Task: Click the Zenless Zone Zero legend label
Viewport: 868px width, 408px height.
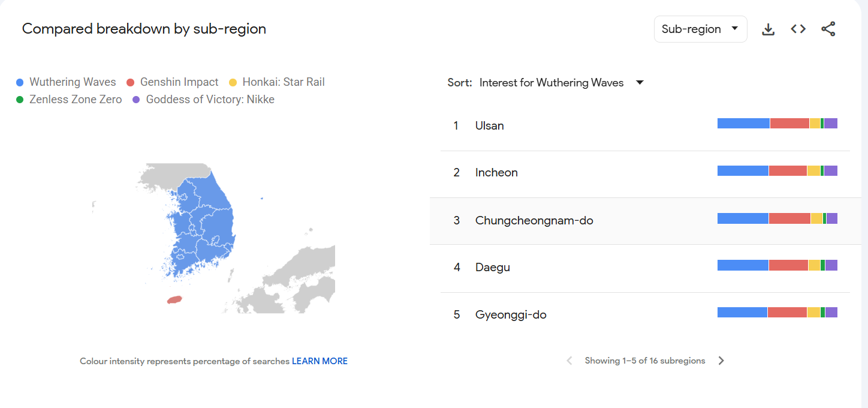Action: (x=76, y=100)
